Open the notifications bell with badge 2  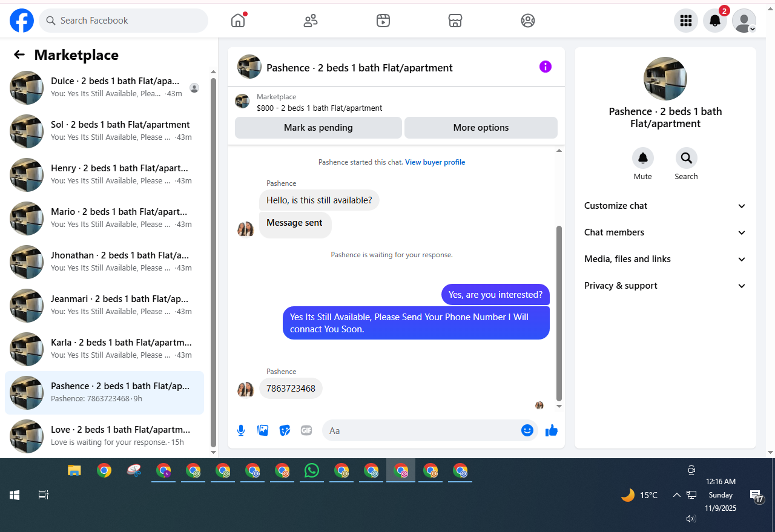(x=715, y=21)
